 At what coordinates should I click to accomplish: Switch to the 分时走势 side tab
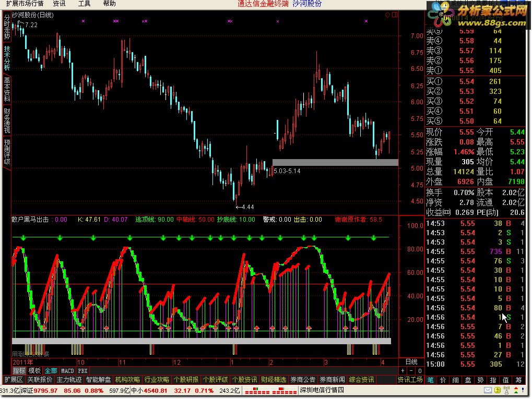click(7, 27)
